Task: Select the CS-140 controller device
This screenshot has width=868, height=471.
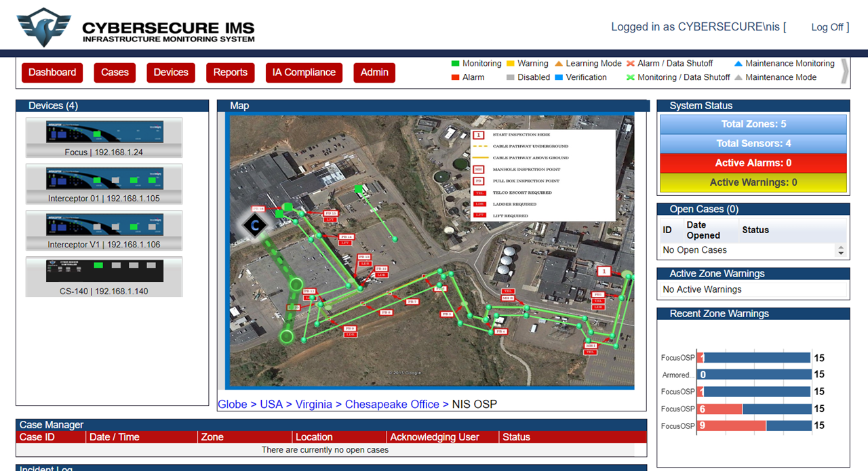Action: coord(104,271)
